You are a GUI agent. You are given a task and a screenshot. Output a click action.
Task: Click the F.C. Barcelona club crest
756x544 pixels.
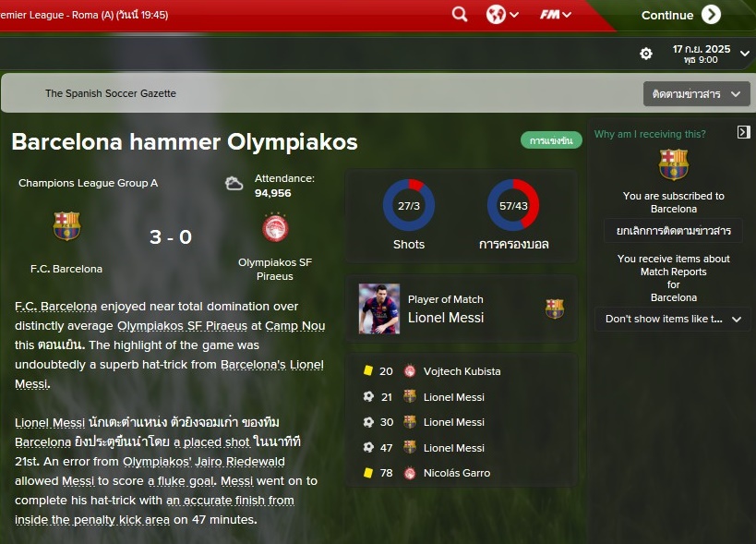(x=66, y=225)
